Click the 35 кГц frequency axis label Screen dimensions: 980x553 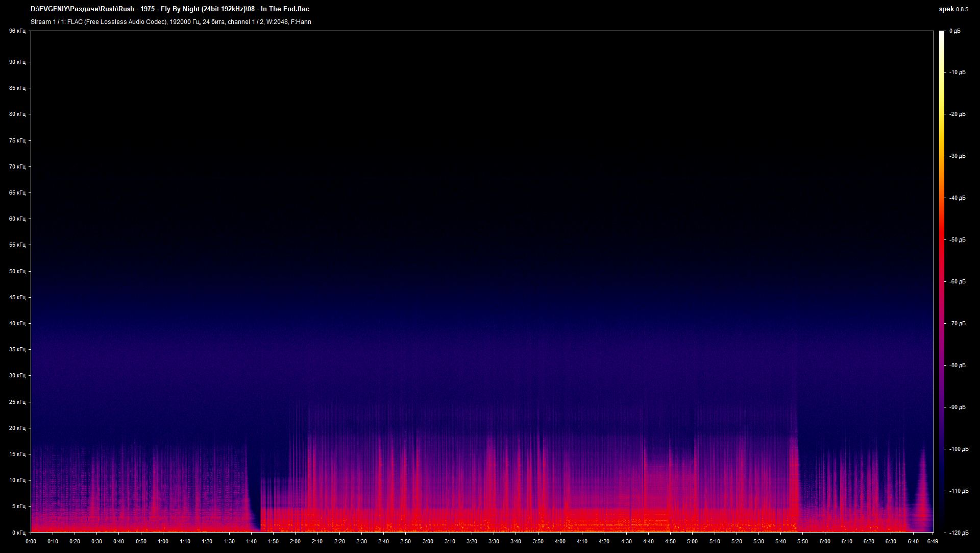(x=17, y=349)
